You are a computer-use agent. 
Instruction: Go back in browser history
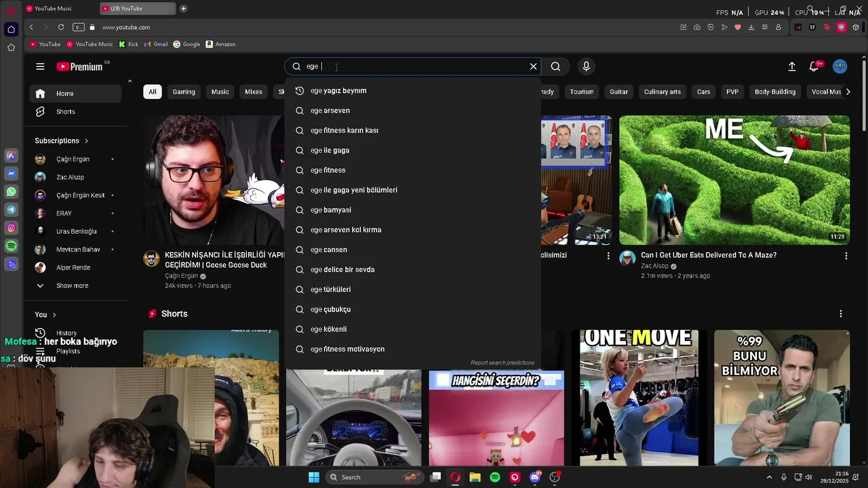[x=31, y=27]
